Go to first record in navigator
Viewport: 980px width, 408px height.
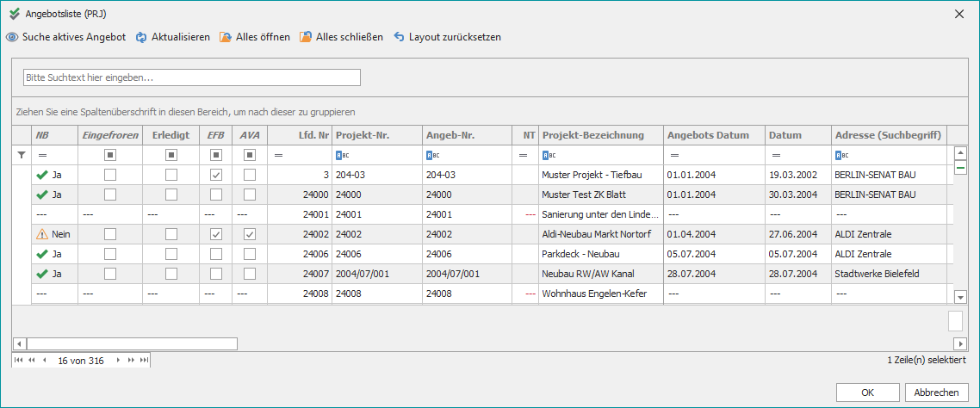(x=19, y=361)
